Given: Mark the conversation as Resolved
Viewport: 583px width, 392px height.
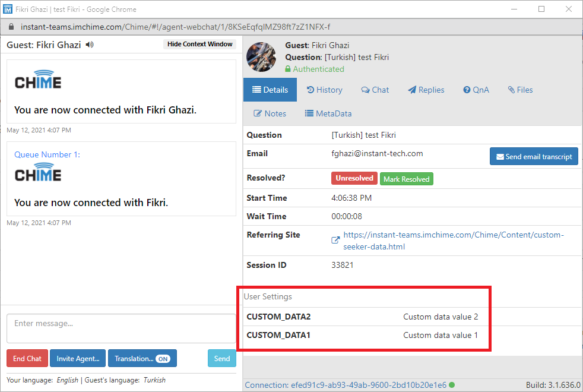Looking at the screenshot, I should 406,178.
